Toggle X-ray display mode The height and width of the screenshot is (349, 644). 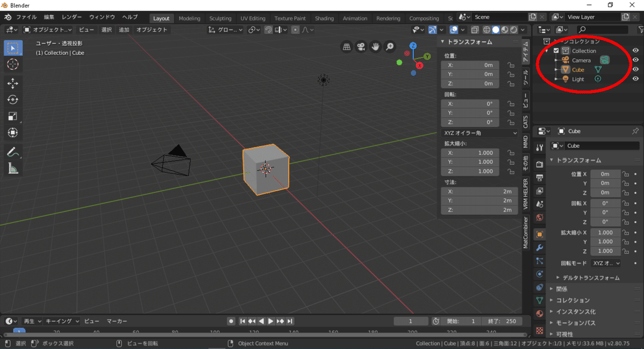[476, 30]
